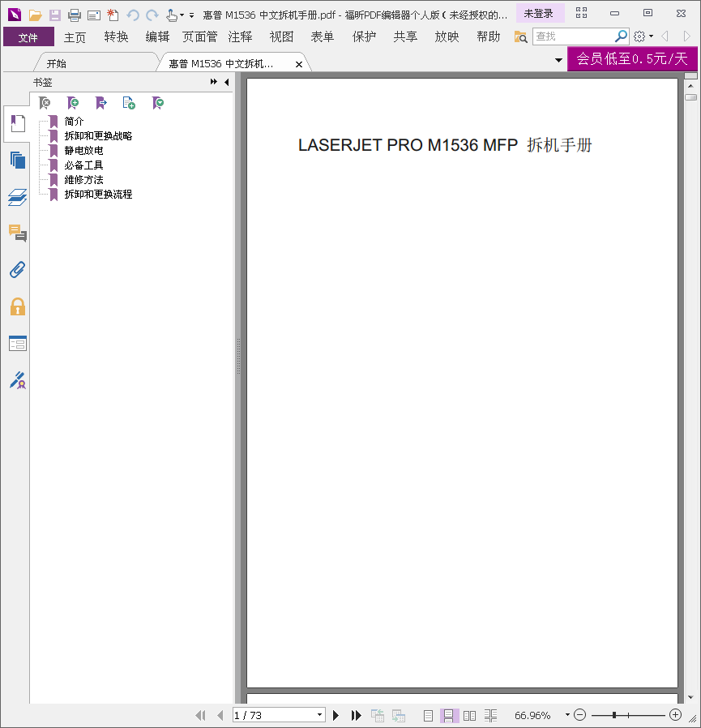
Task: Select single page view mode
Action: 428,716
